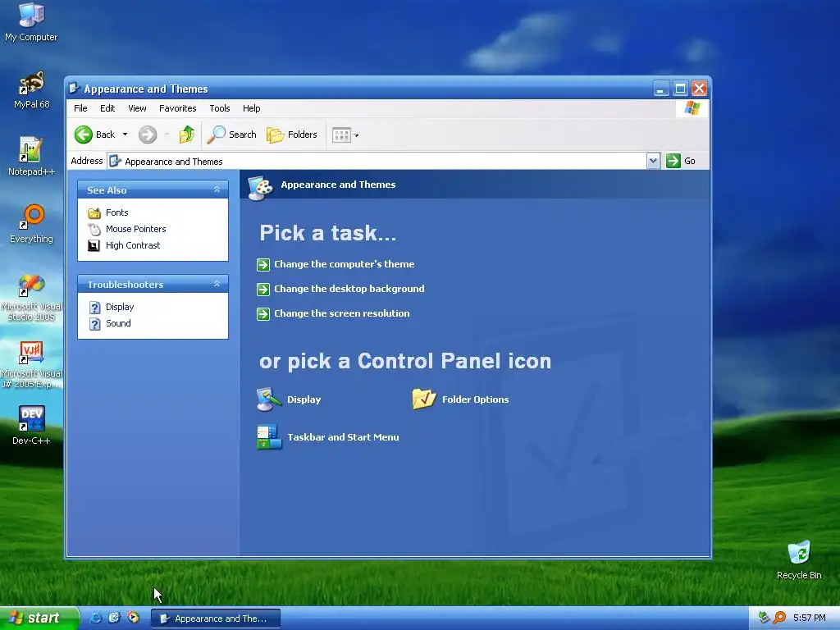The width and height of the screenshot is (840, 630).
Task: Click the Fonts folder icon
Action: (x=94, y=213)
